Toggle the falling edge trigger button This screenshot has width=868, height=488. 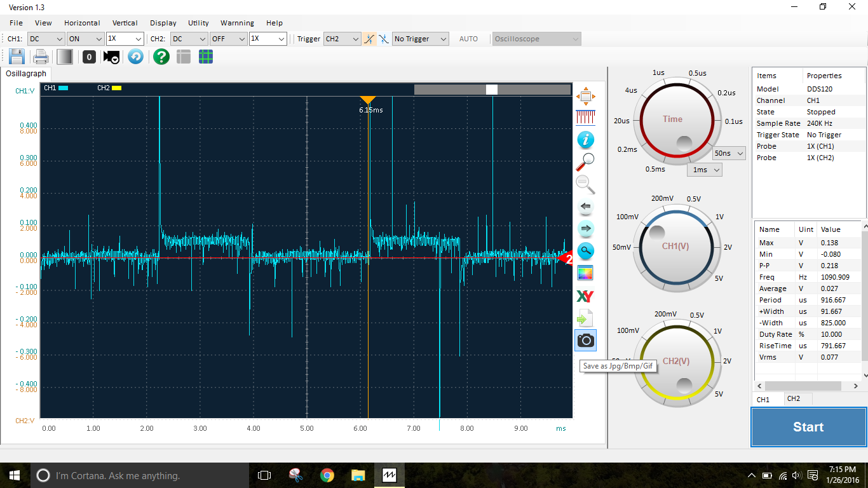384,39
